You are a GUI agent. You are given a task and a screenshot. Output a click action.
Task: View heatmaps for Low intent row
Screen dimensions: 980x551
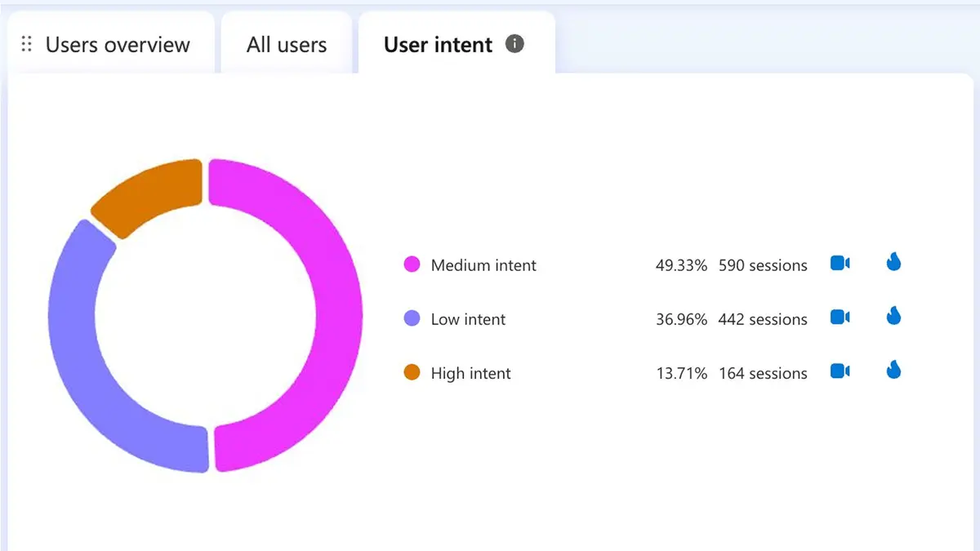point(893,316)
